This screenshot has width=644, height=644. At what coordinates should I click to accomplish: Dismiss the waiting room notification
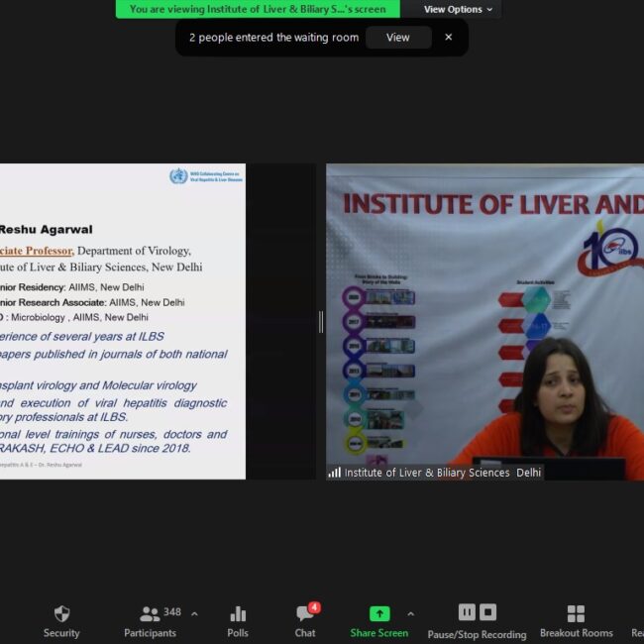pyautogui.click(x=448, y=38)
